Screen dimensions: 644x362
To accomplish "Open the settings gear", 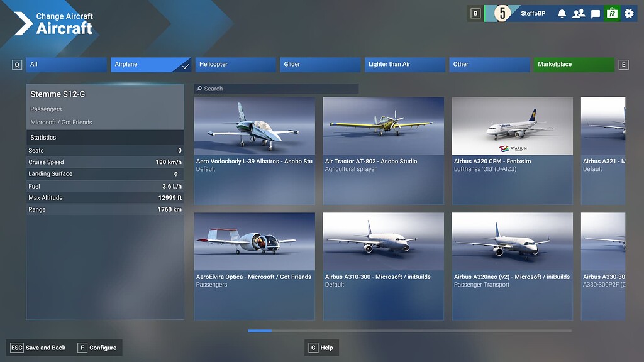I will tap(628, 13).
